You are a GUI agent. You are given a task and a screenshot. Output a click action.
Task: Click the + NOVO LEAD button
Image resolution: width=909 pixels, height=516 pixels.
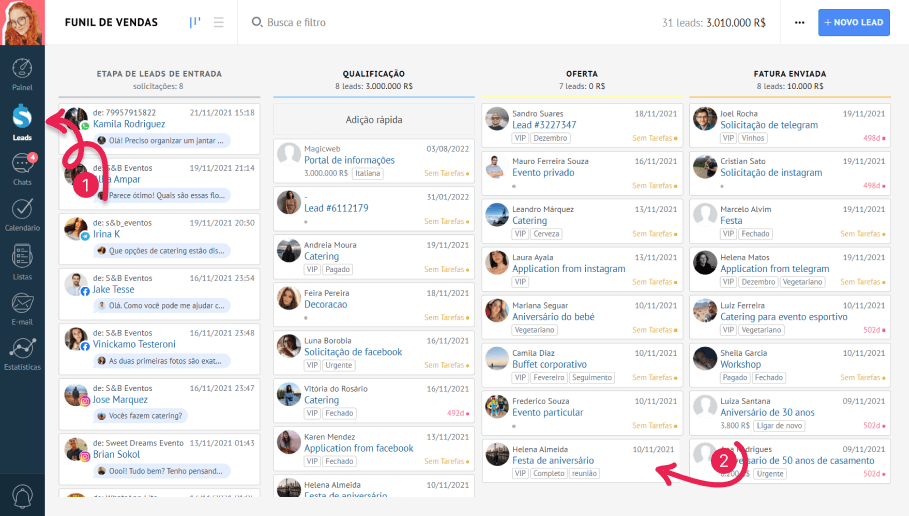[854, 23]
